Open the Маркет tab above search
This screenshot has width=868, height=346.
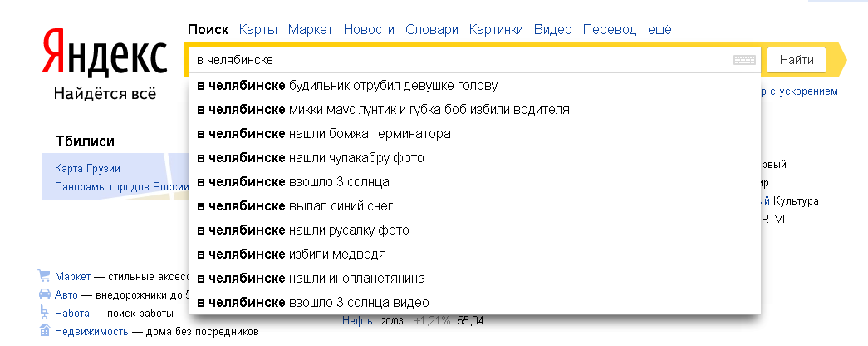coord(311,29)
